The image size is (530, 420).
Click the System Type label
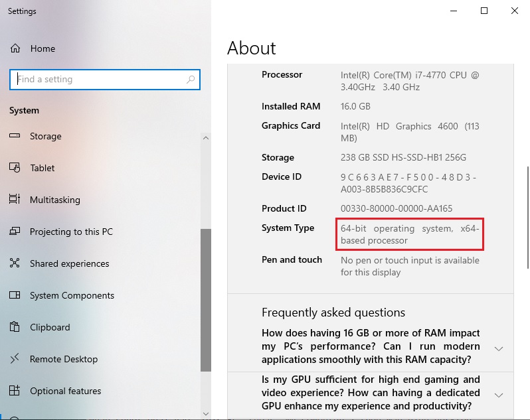[288, 228]
